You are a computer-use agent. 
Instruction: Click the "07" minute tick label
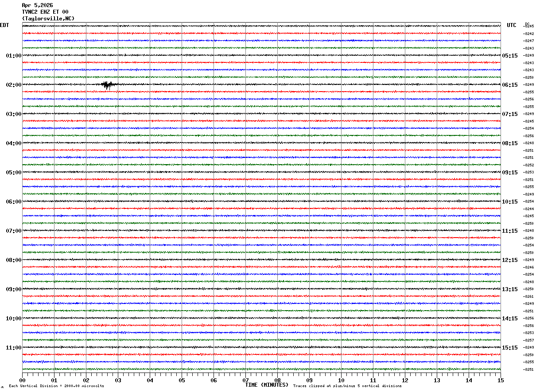(x=245, y=380)
